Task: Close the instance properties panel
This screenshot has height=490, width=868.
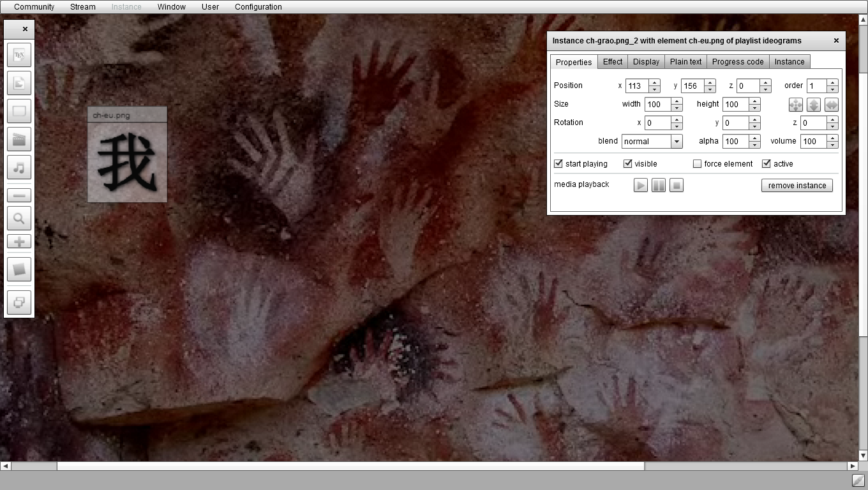Action: click(836, 40)
